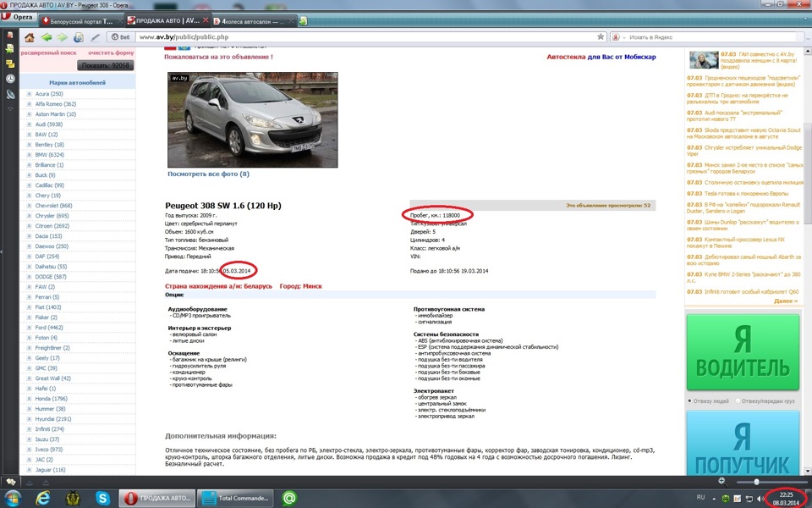Image resolution: width=812 pixels, height=508 pixels.
Task: Click the address bar URL field
Action: (x=365, y=37)
